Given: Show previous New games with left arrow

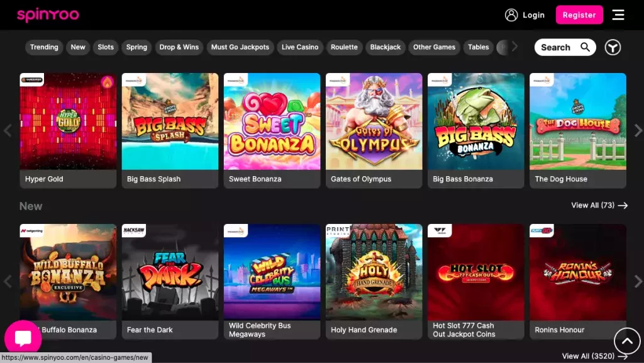Looking at the screenshot, I should tap(8, 281).
